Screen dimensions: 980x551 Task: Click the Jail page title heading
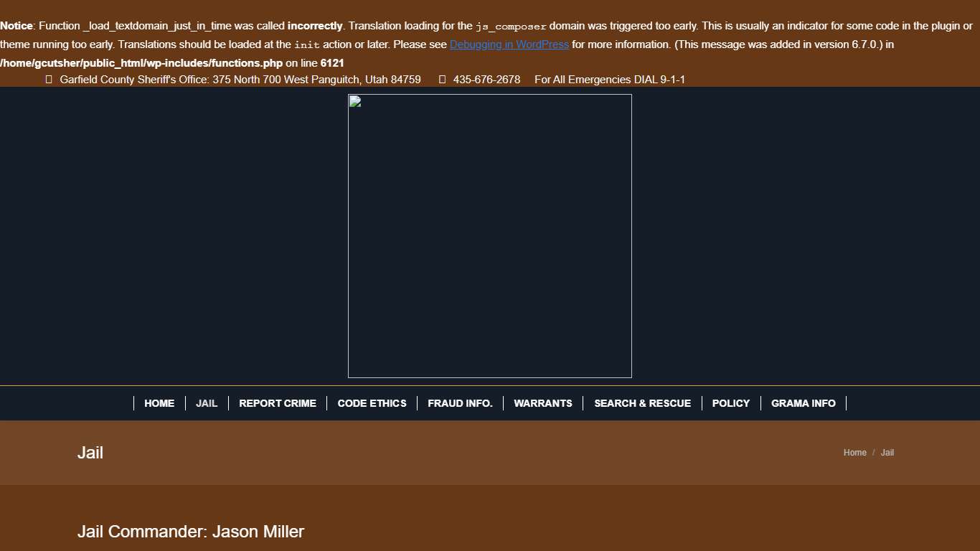90,453
